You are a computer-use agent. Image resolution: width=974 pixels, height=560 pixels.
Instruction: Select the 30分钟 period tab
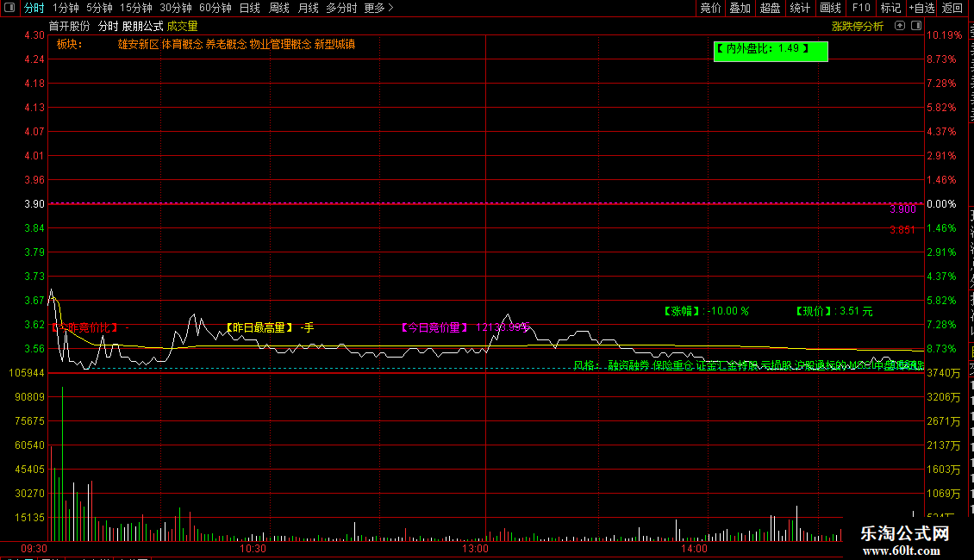click(176, 8)
